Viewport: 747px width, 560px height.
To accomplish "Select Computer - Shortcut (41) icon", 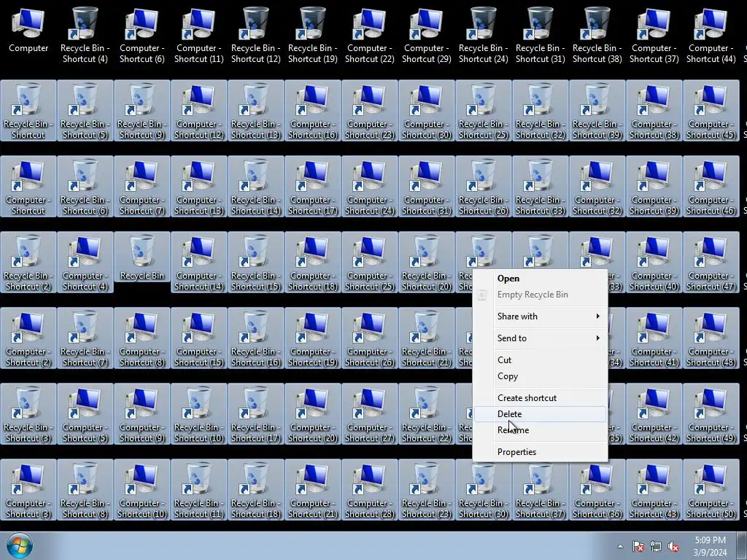I will tap(654, 338).
